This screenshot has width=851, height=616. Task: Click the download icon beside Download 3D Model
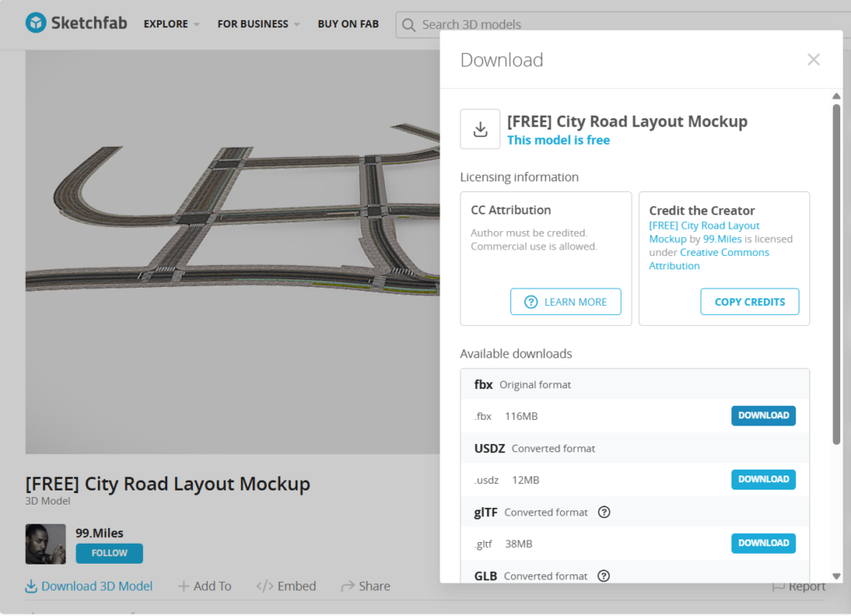(x=31, y=586)
